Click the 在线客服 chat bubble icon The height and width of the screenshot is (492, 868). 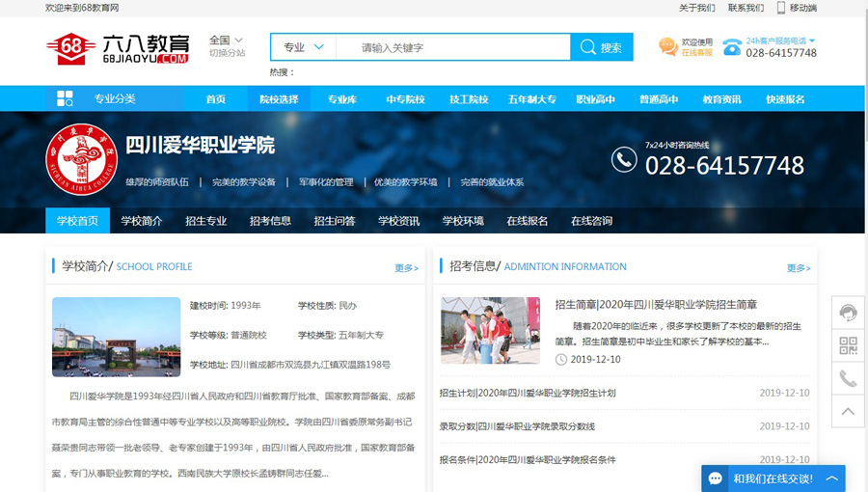[x=667, y=46]
